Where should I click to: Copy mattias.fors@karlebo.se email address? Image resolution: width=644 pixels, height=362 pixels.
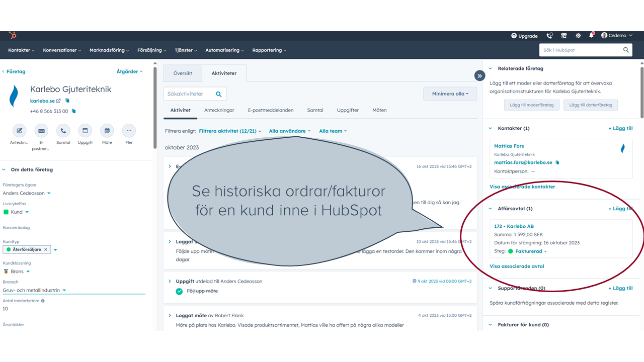tap(557, 162)
